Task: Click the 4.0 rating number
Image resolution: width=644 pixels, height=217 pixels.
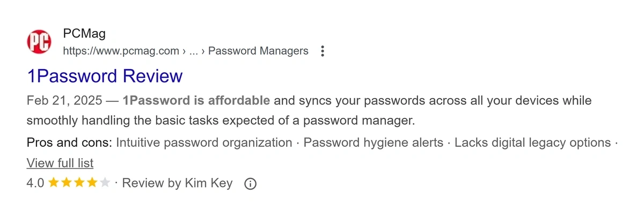Action: click(x=35, y=183)
